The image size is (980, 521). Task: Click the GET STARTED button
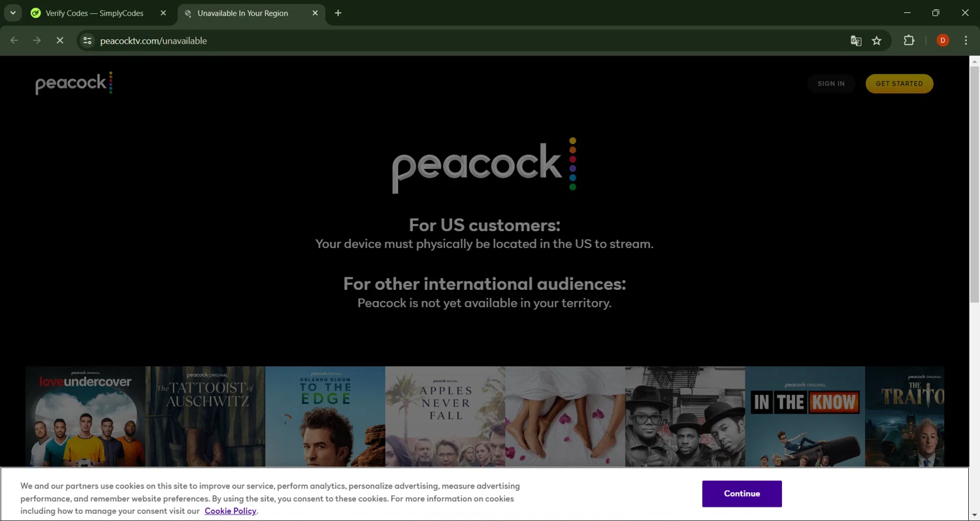(x=899, y=84)
